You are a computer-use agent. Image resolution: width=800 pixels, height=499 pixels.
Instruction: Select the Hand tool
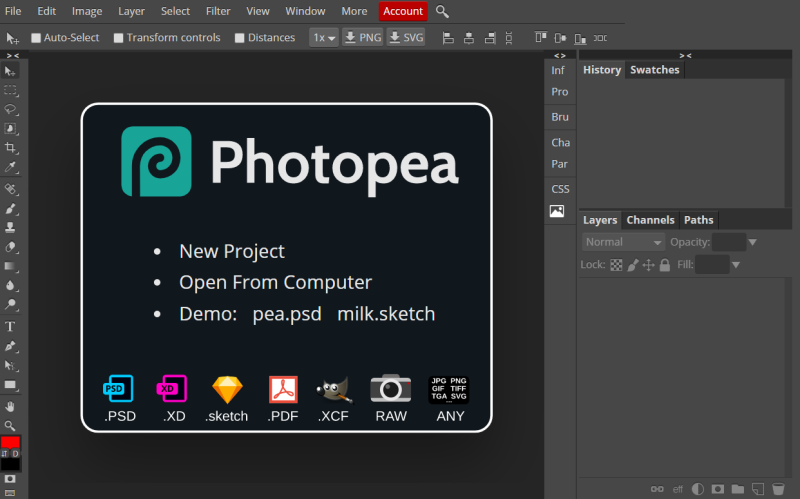(x=10, y=407)
